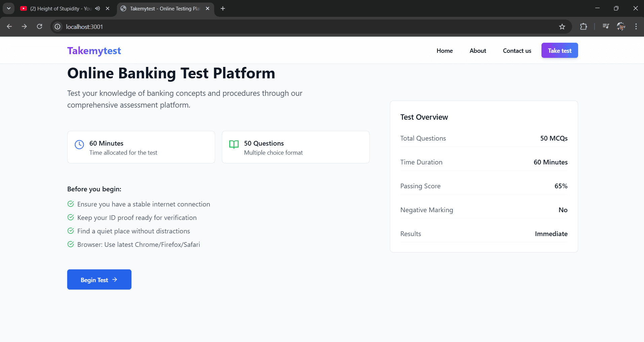Click 'Time allocated for the test' text
This screenshot has width=644, height=342.
(x=123, y=153)
